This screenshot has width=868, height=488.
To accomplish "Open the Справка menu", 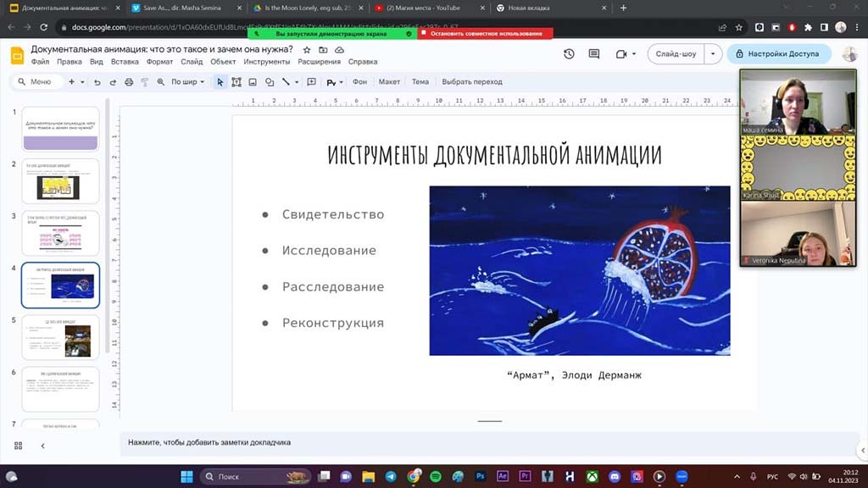I will 363,62.
